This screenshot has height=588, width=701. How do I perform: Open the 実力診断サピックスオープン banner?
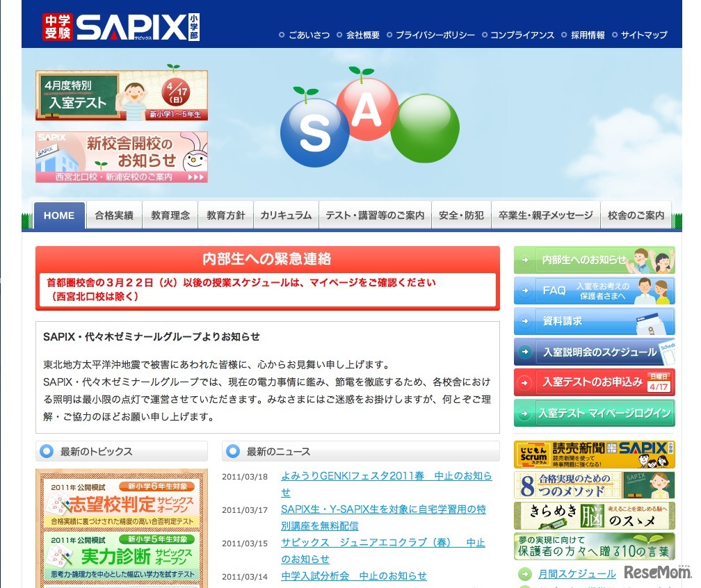click(x=122, y=555)
